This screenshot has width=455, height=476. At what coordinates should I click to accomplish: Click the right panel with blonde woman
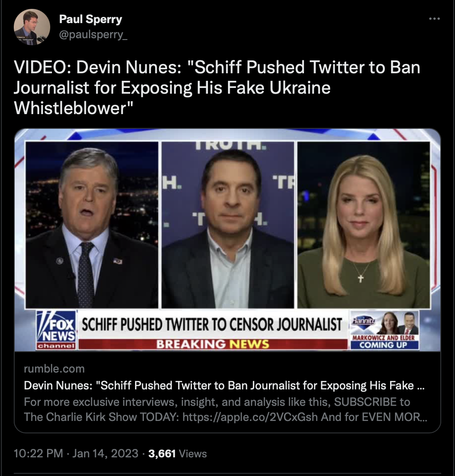click(363, 225)
